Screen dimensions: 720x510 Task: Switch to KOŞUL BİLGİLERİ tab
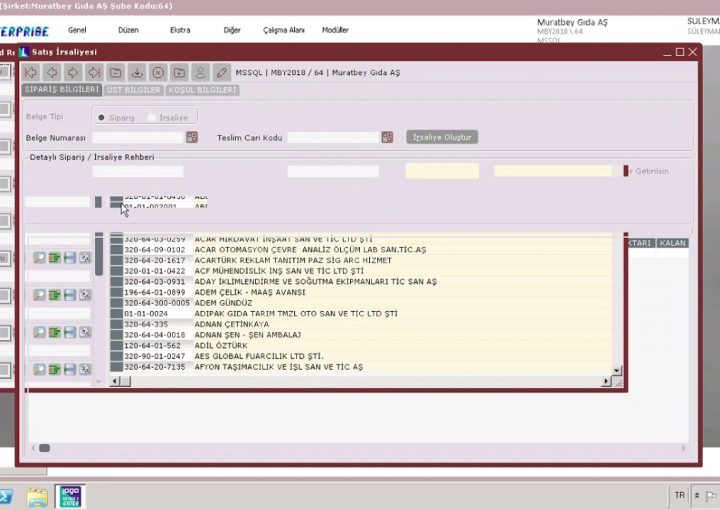[202, 90]
